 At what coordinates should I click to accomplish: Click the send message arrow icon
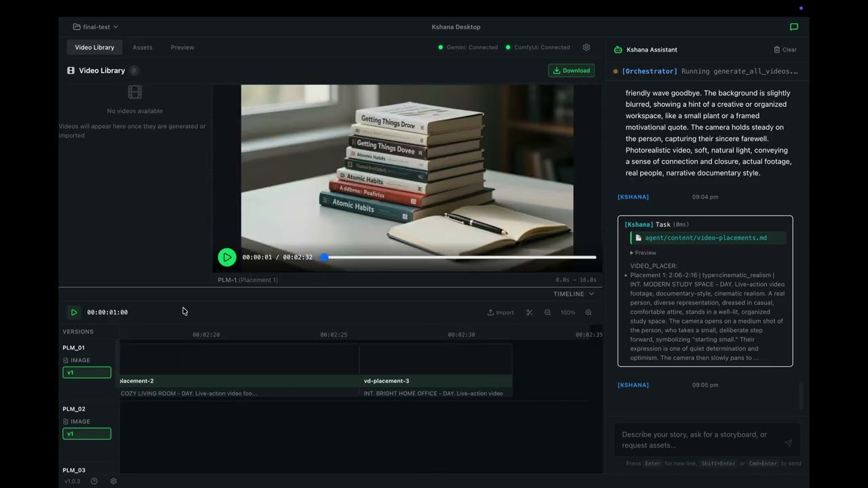788,443
